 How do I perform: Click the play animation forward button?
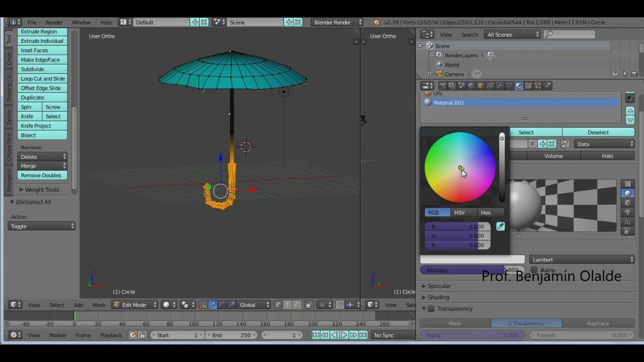344,335
